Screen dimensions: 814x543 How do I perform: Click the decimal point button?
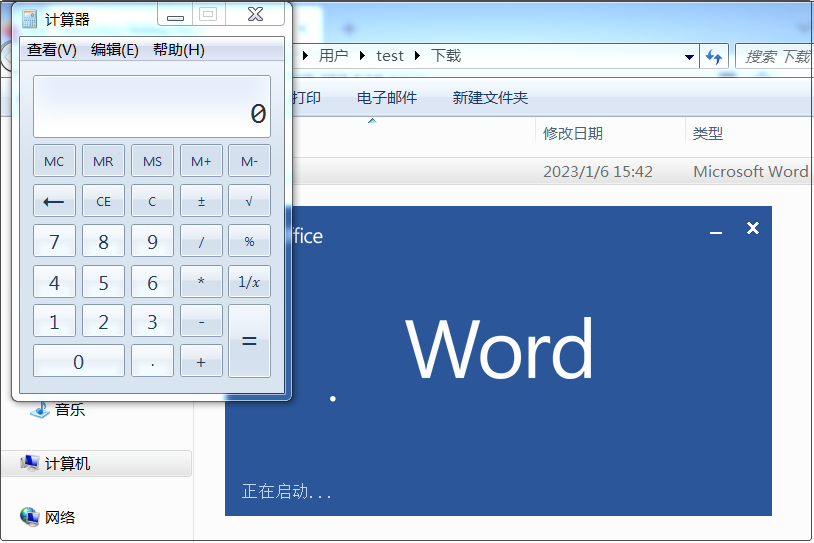click(152, 361)
